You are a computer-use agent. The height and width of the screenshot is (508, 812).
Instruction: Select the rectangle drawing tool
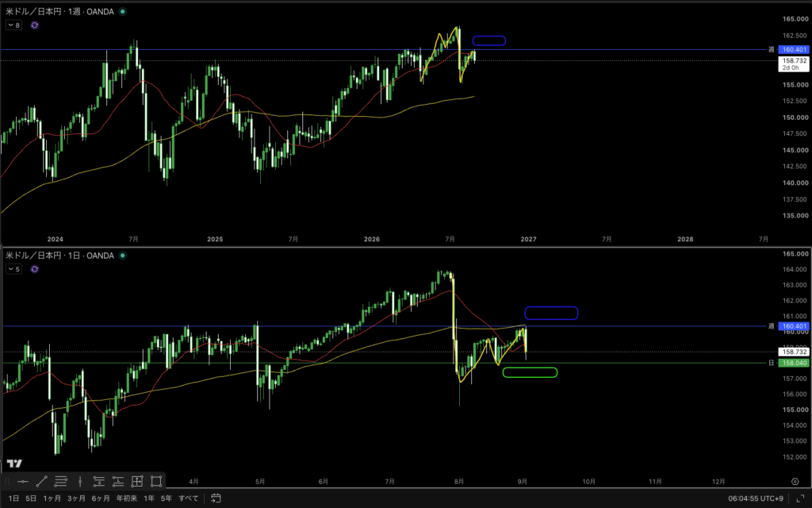[156, 482]
